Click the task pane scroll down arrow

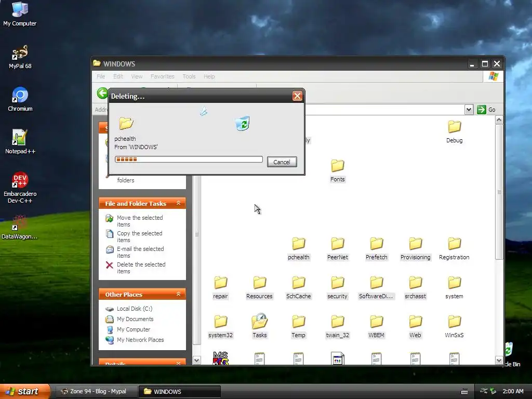[x=196, y=360]
